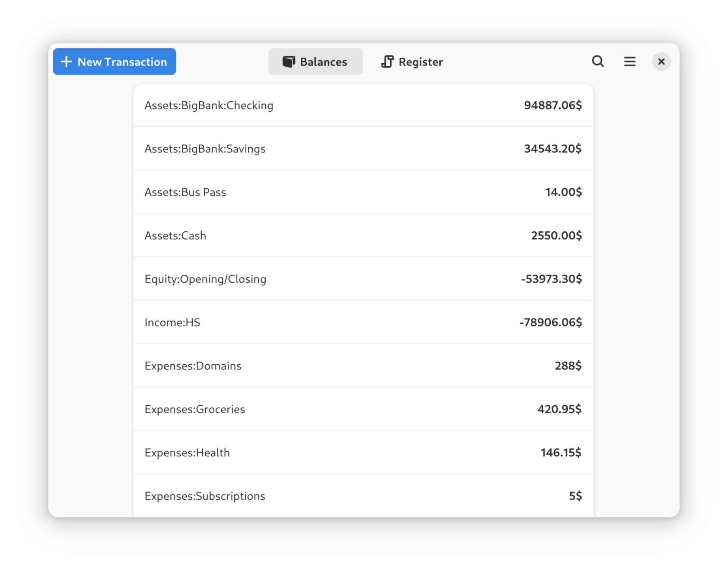Select the Equity:Opening/Closing account

tap(363, 279)
